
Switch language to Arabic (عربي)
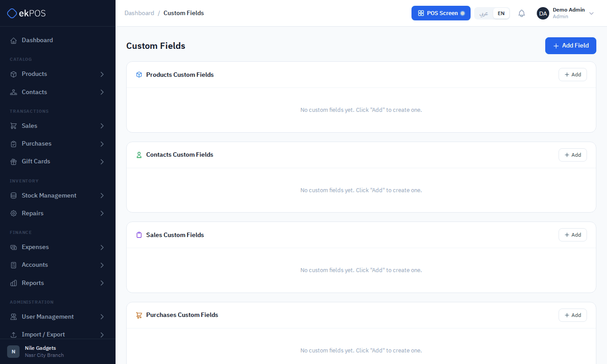(x=484, y=13)
